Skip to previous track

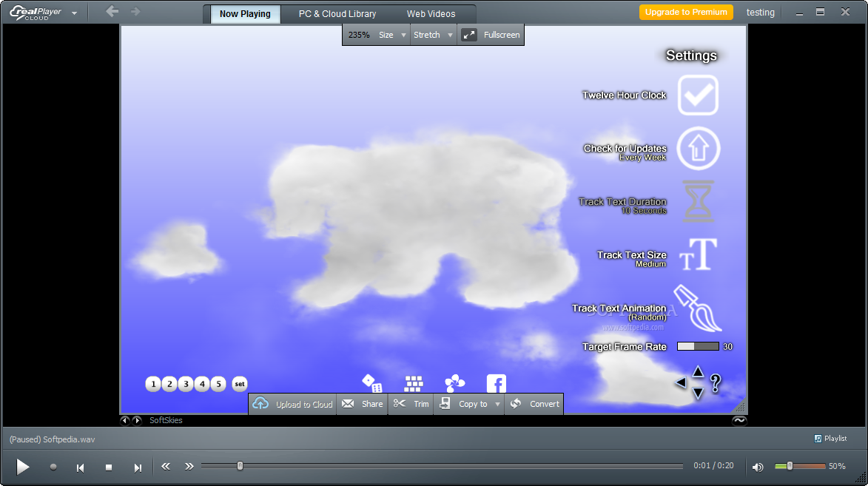click(x=80, y=468)
